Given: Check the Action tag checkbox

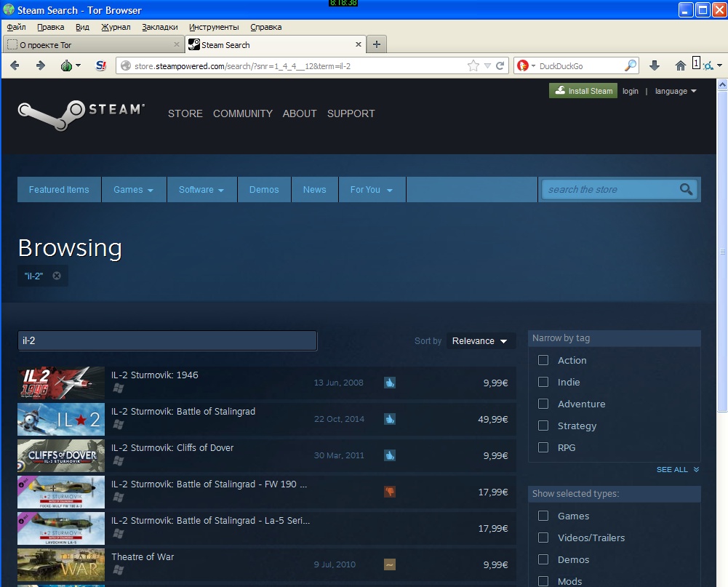Looking at the screenshot, I should click(x=543, y=360).
